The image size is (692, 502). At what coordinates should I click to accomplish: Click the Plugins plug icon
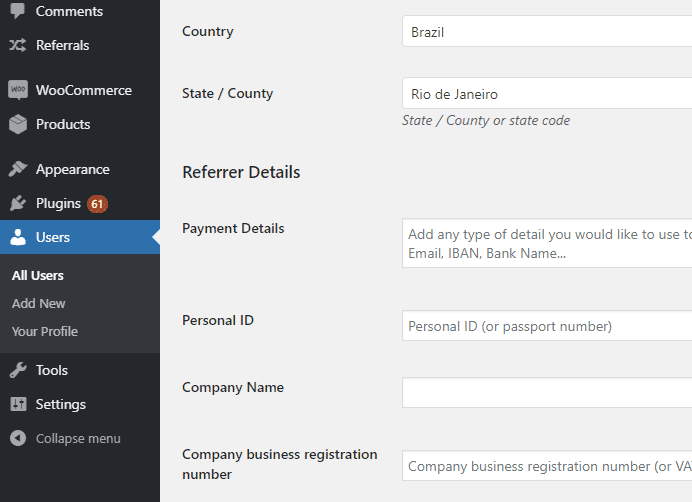point(18,203)
